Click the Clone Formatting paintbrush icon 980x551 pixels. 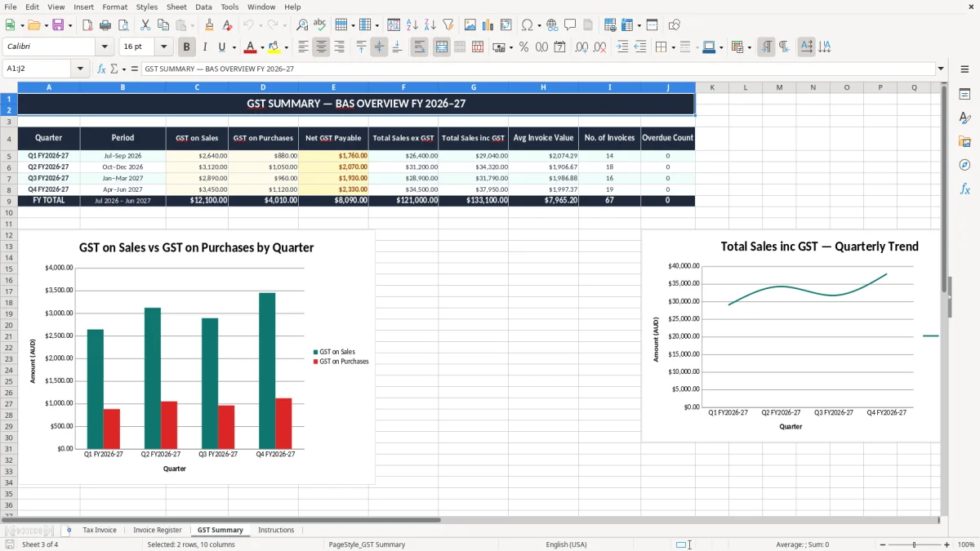click(210, 25)
